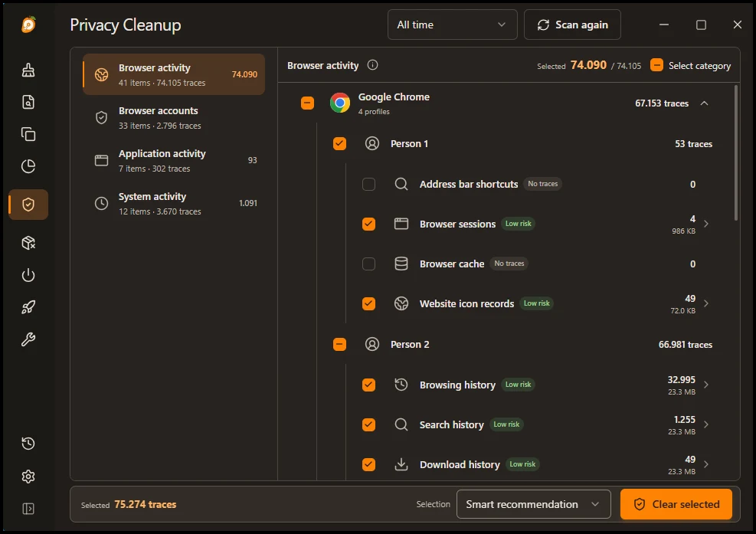This screenshot has height=534, width=756.
Task: Switch to the System activity category
Action: pos(174,203)
